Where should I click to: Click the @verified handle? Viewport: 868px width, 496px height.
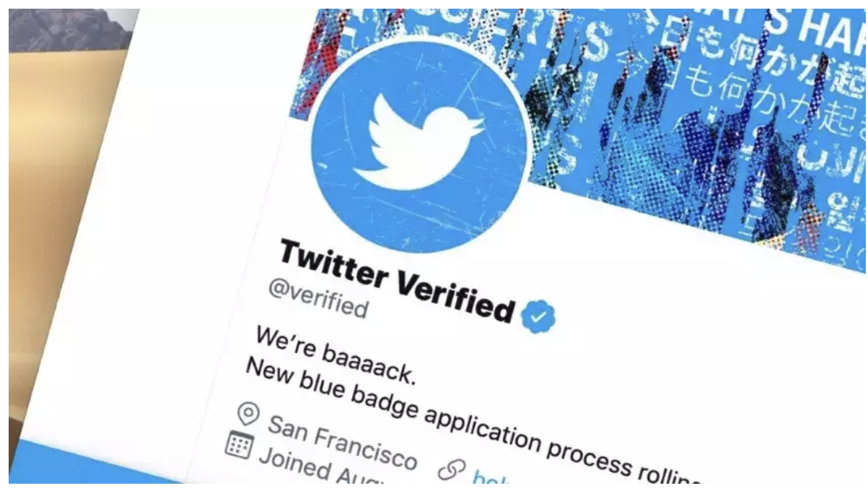(x=318, y=297)
